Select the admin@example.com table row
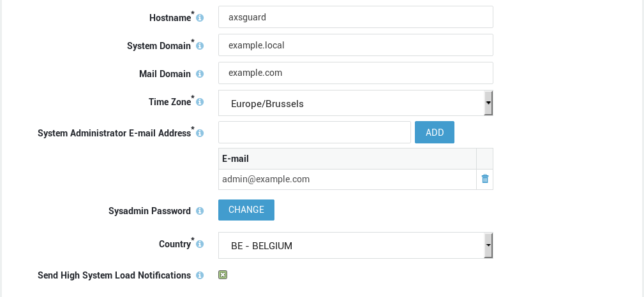Screen dimensions: 644x297 pos(356,179)
